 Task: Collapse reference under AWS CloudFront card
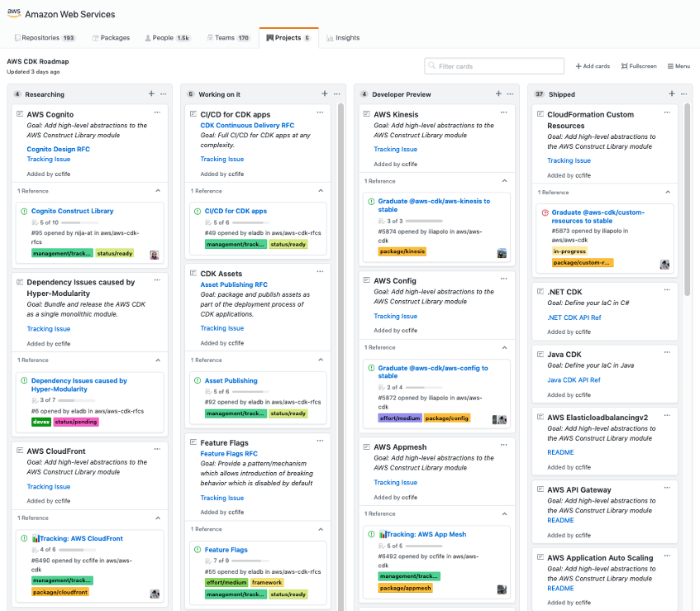click(158, 518)
